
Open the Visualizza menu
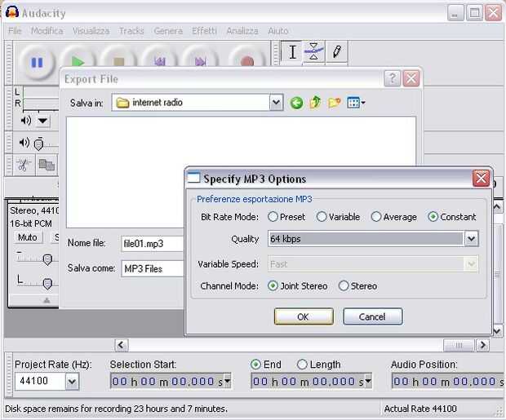point(91,31)
